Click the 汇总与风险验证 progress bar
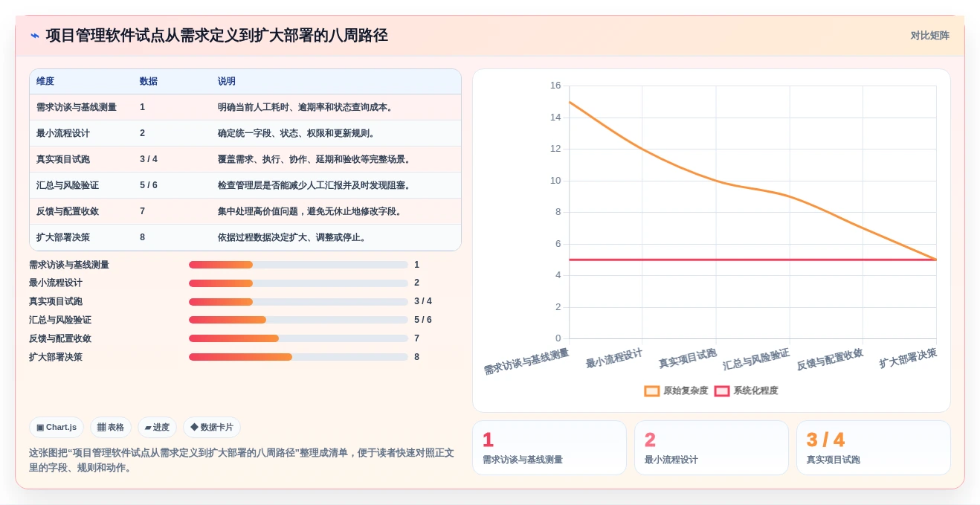Image resolution: width=980 pixels, height=505 pixels. [298, 320]
